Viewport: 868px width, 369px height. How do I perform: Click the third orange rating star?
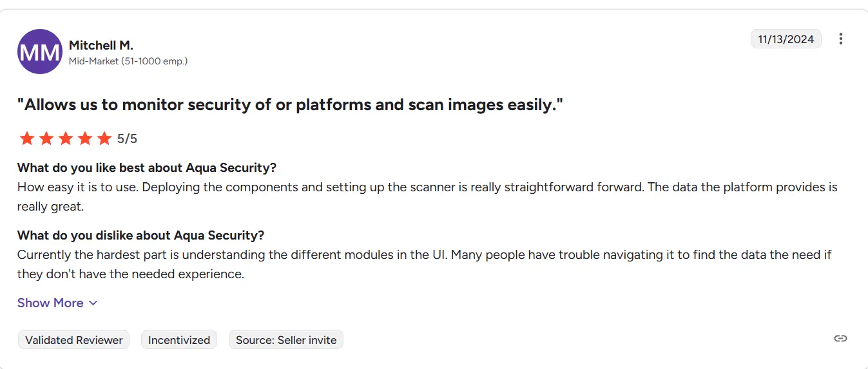point(65,138)
